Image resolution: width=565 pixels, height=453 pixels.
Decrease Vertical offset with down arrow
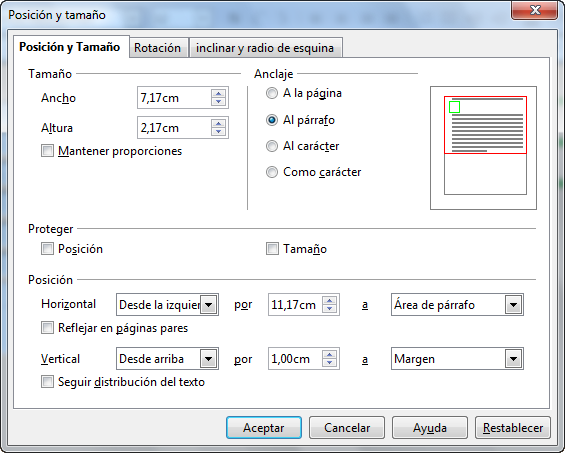[329, 363]
